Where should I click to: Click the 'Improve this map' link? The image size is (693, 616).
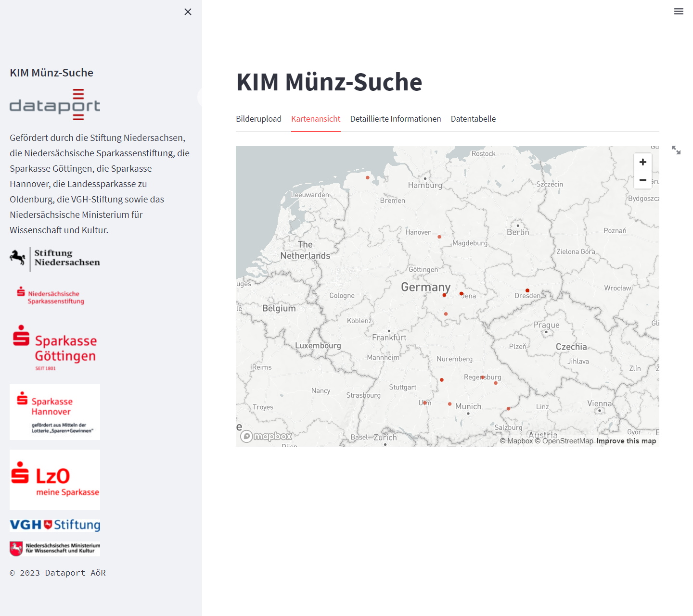pyautogui.click(x=626, y=441)
